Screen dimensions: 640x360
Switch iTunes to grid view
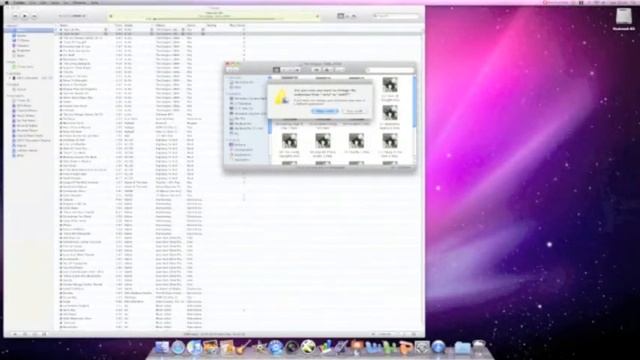point(347,16)
